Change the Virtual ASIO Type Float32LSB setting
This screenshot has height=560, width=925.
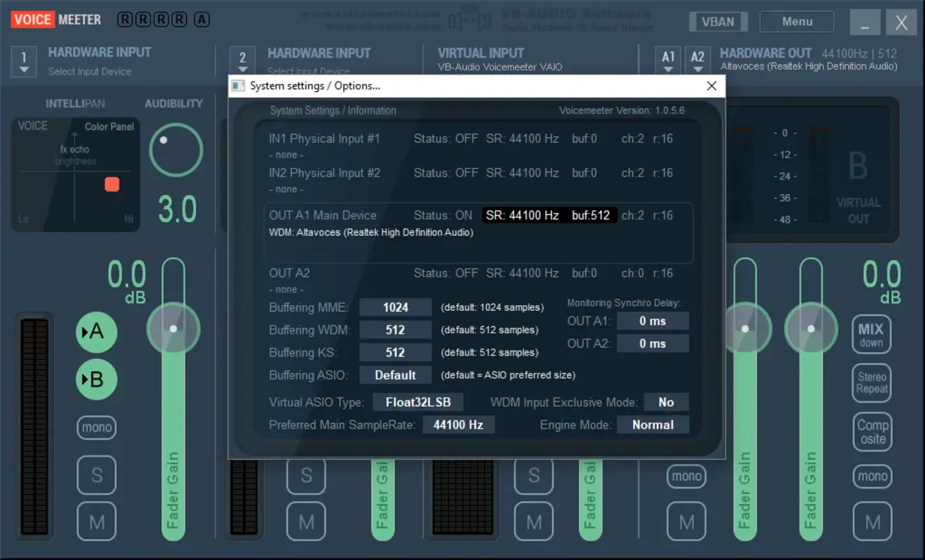pyautogui.click(x=417, y=402)
